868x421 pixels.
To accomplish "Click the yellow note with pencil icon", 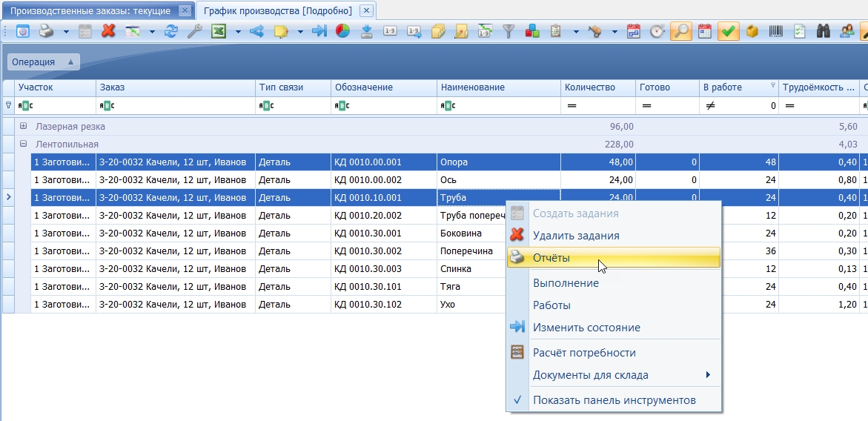I will [x=281, y=32].
